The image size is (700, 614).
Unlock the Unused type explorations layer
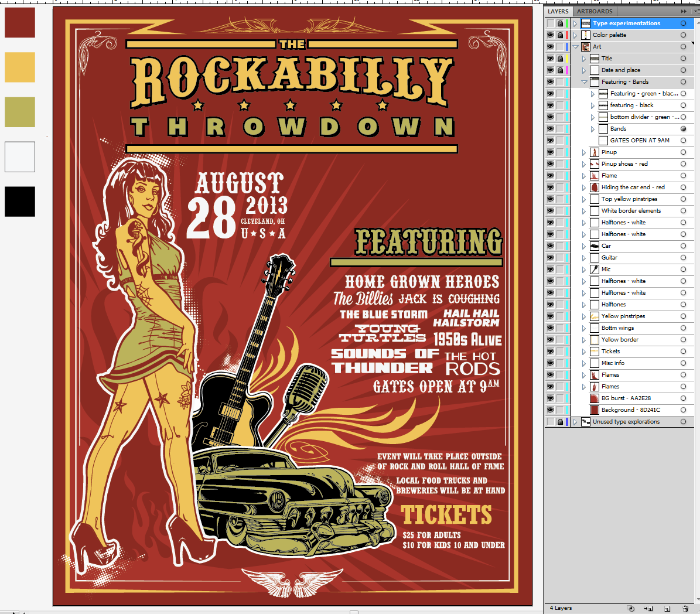click(560, 421)
